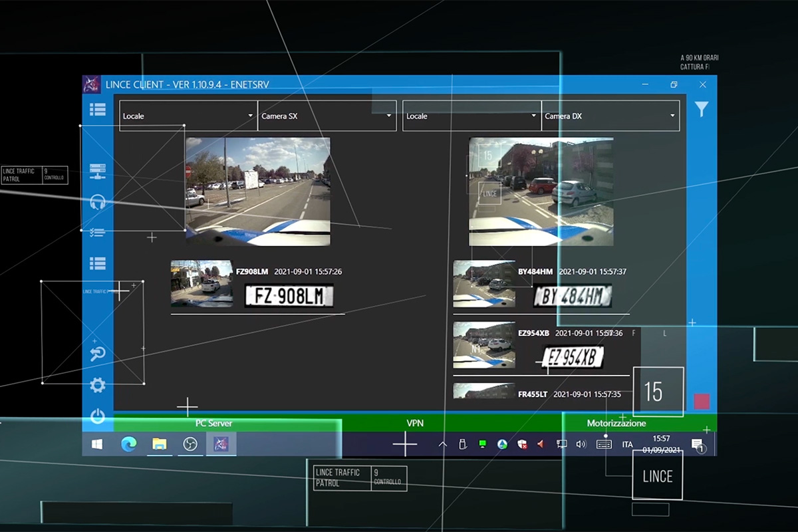
Task: Open OBS Studio from the taskbar
Action: (x=190, y=444)
